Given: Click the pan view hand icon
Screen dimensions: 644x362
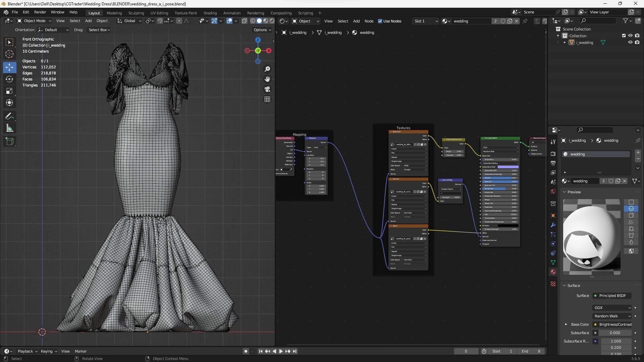Looking at the screenshot, I should (x=267, y=79).
